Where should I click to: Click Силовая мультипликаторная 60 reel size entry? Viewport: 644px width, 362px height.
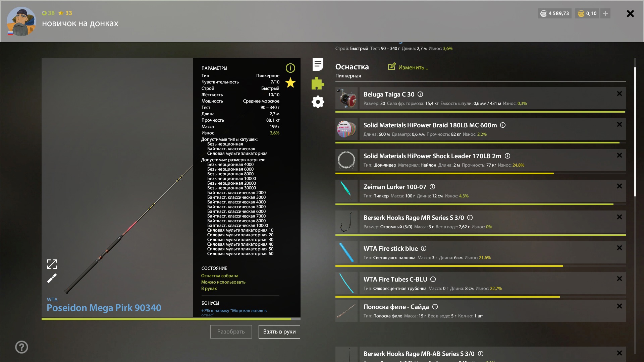click(x=240, y=254)
